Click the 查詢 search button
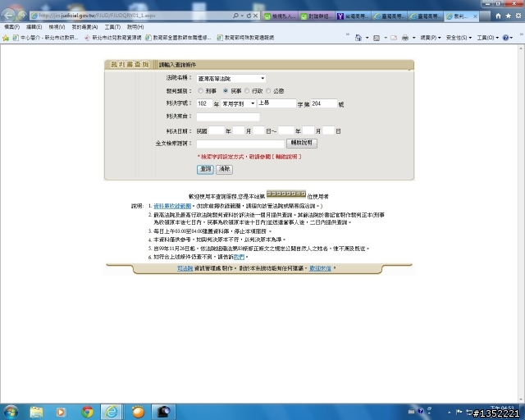525x420 pixels. tap(205, 169)
